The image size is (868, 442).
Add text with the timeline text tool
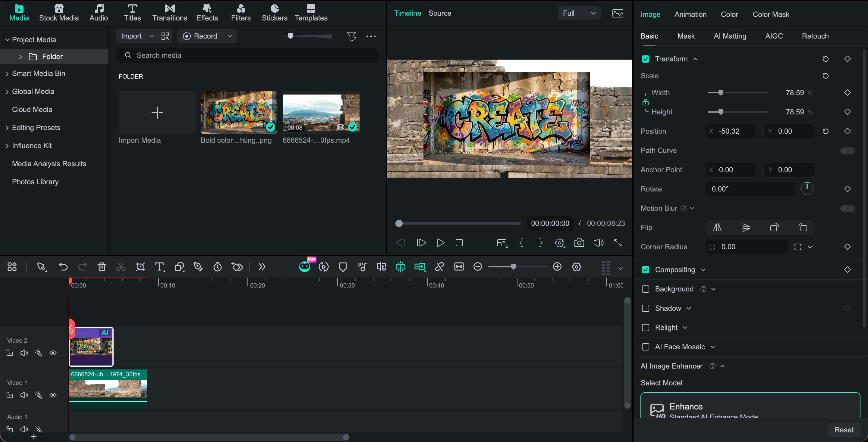coord(159,267)
